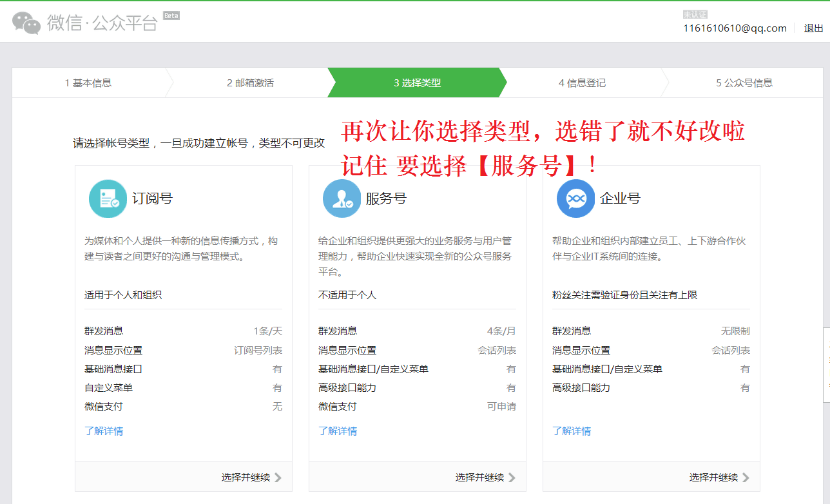830x504 pixels.
Task: Click the 企业号 blue link icon
Action: (x=575, y=199)
